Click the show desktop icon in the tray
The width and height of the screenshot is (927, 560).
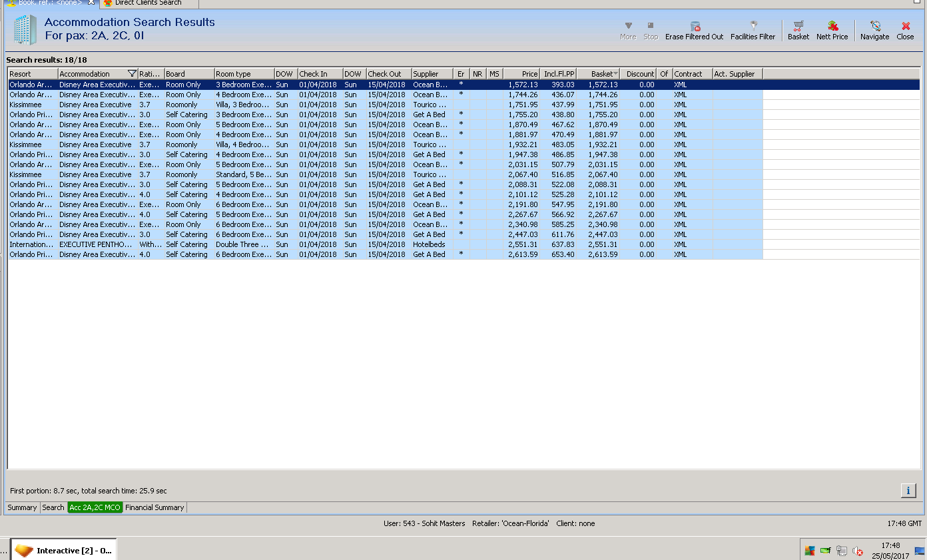[920, 551]
